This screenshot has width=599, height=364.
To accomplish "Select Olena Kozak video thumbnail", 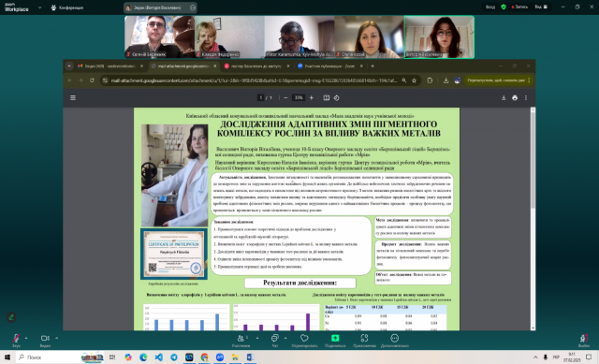I will click(x=370, y=37).
